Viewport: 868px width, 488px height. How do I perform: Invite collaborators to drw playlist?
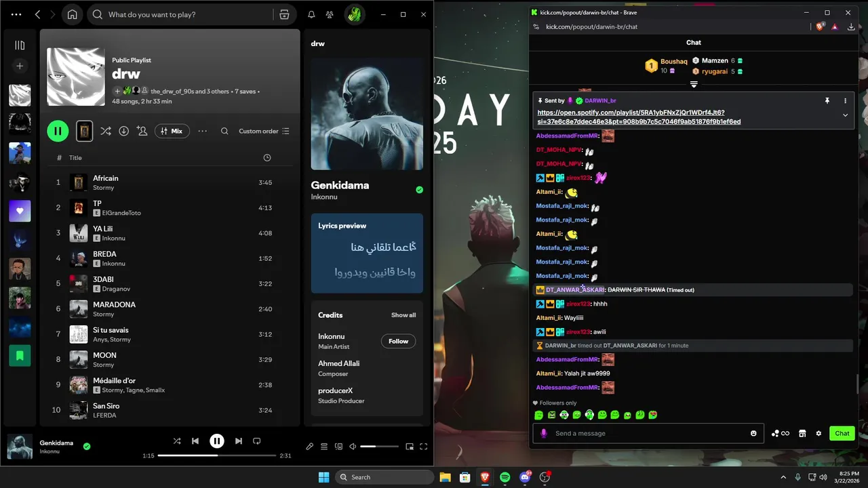click(142, 131)
